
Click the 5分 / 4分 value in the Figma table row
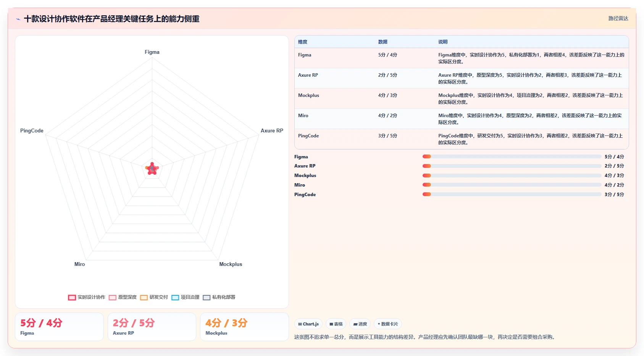387,55
